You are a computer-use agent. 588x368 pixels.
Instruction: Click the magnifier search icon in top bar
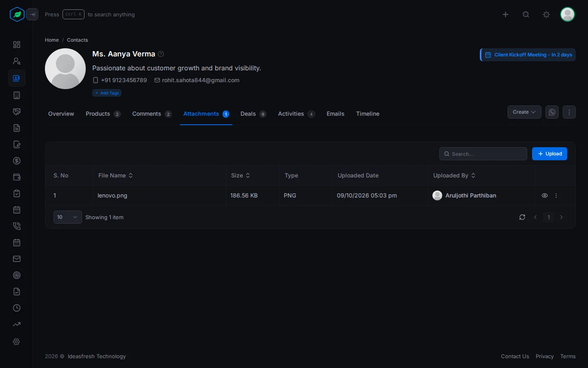[526, 15]
